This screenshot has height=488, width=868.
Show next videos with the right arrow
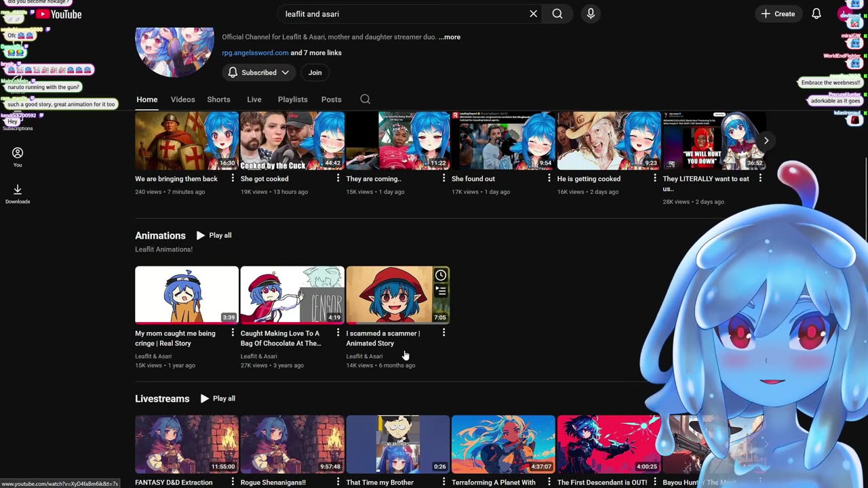coord(766,140)
